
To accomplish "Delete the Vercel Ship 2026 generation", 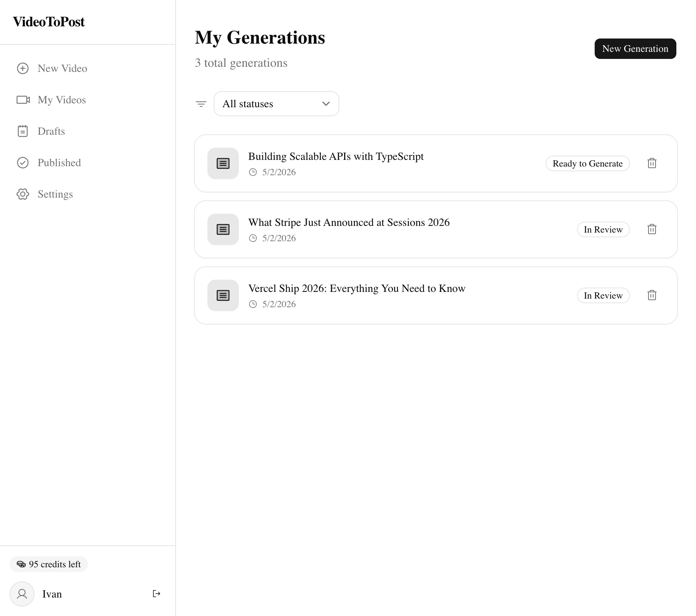I will click(652, 295).
